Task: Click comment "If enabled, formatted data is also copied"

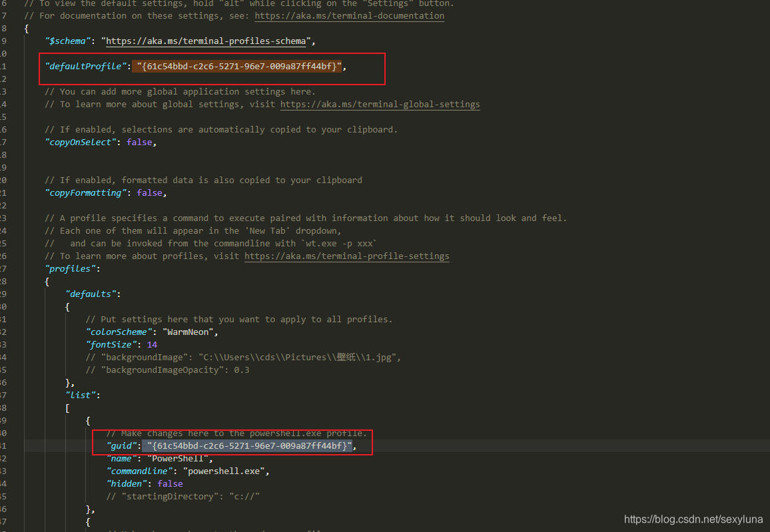Action: 203,180
